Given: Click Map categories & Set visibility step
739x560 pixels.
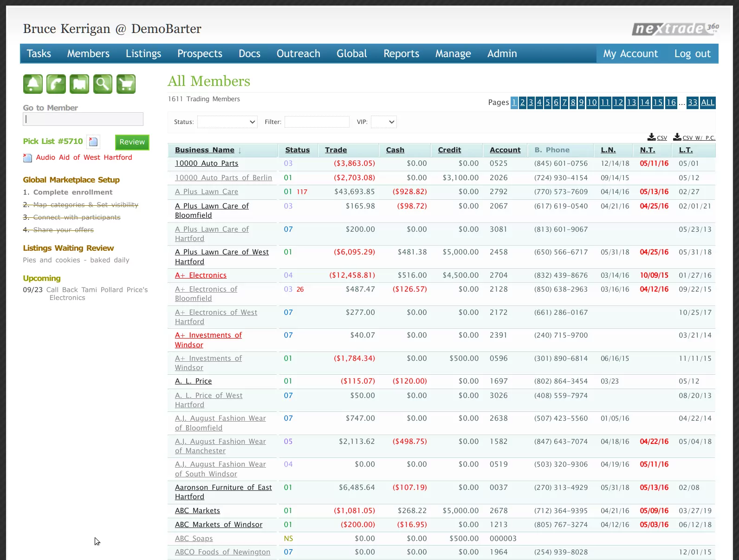Looking at the screenshot, I should pos(86,205).
